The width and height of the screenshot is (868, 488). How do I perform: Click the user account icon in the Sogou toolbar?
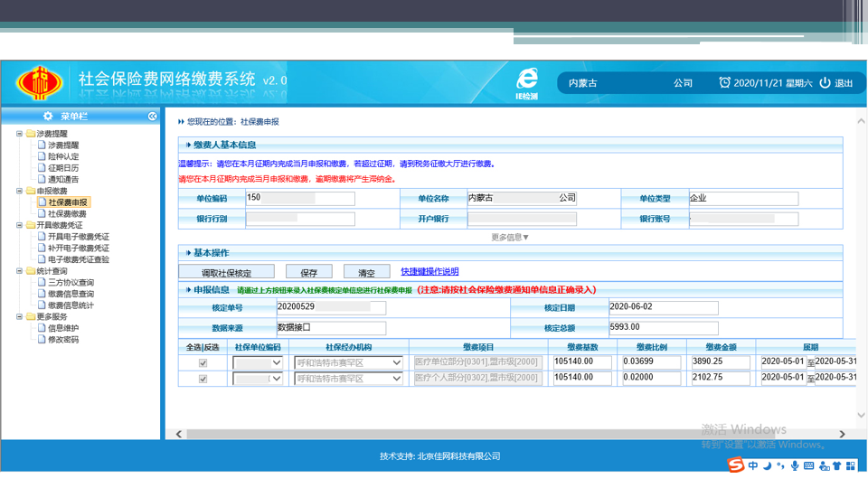point(824,466)
